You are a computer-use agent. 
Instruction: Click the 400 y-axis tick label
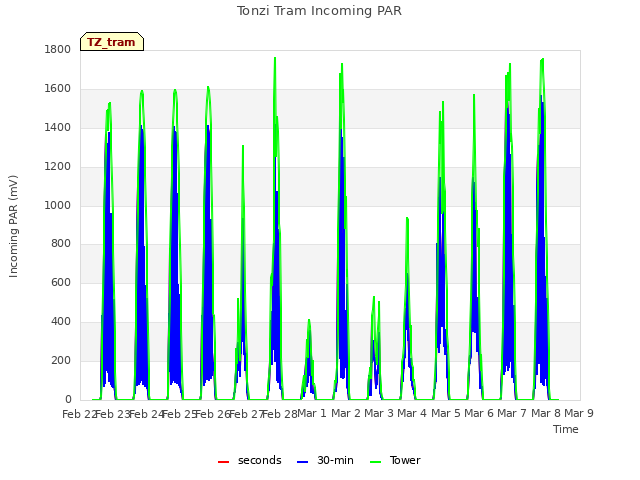(61, 322)
